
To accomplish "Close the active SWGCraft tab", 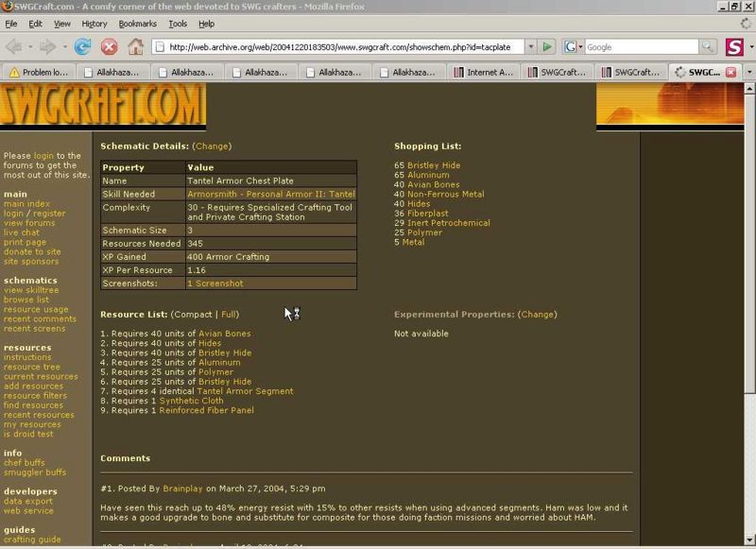I will tap(729, 71).
